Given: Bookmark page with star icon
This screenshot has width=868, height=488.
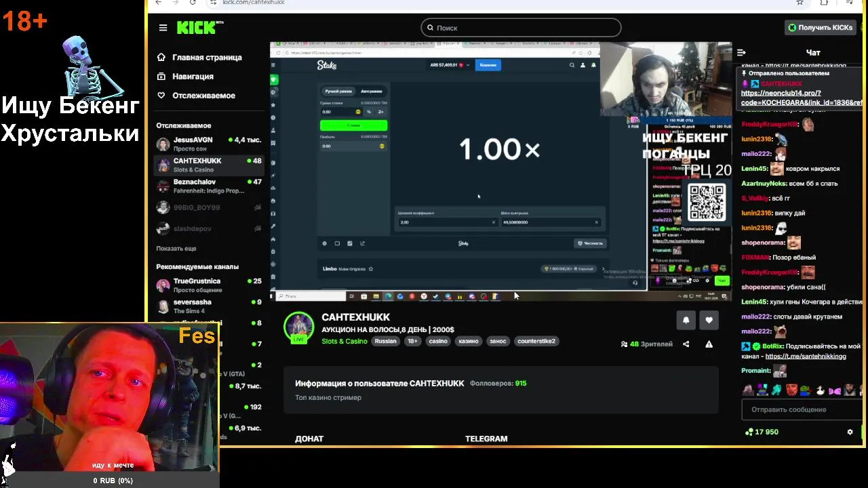Looking at the screenshot, I should click(x=800, y=3).
